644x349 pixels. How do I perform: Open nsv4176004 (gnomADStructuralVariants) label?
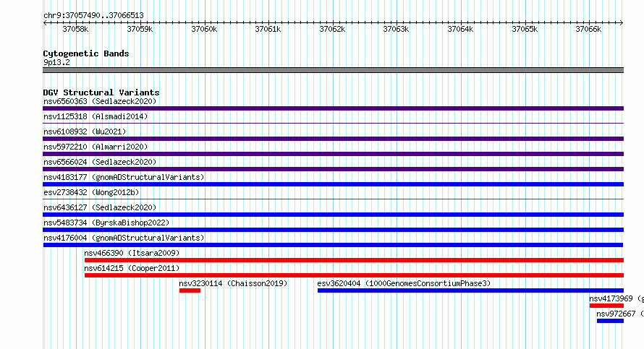click(124, 238)
